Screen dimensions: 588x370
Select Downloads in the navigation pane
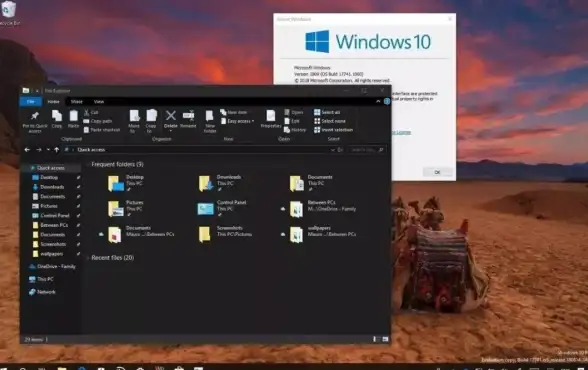52,187
